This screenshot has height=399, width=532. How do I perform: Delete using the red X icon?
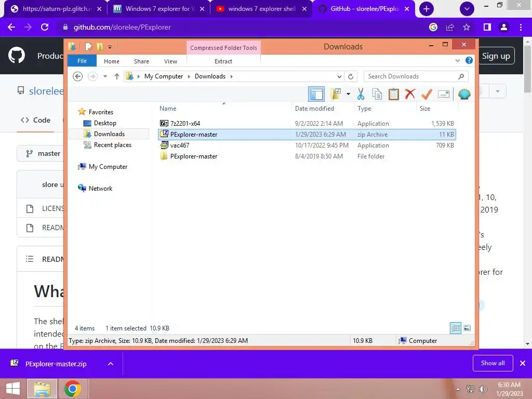(x=410, y=94)
